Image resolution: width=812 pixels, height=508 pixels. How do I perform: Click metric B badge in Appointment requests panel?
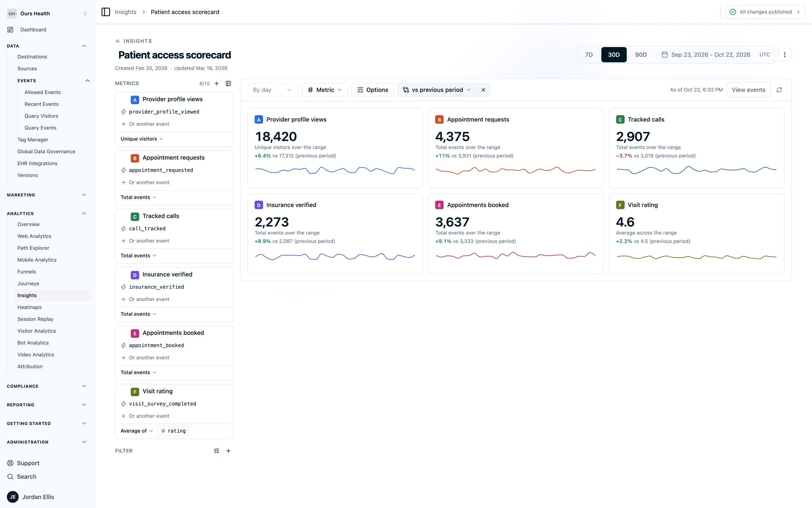135,158
